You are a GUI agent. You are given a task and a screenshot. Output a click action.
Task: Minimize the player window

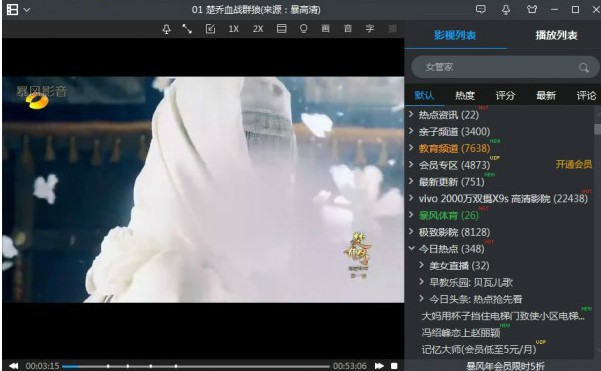click(554, 10)
